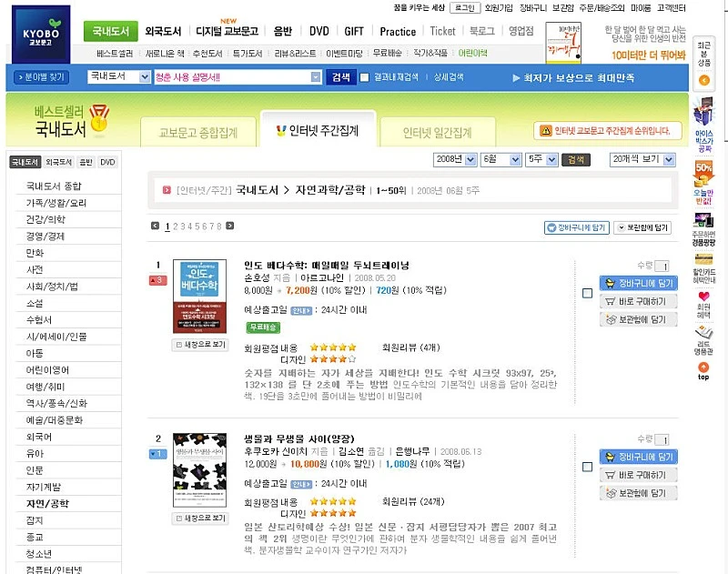
Task: Open the 5주 week dropdown
Action: [541, 159]
